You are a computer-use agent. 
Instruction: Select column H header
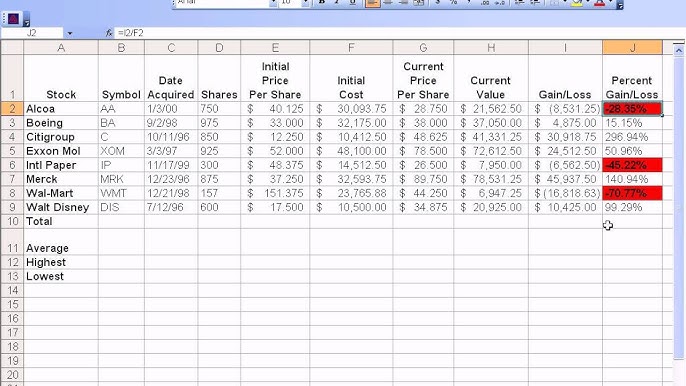(491, 47)
